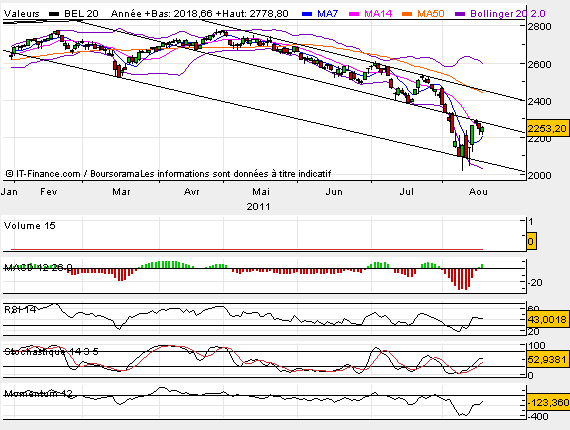Click the RSI 14 panel title

point(20,310)
